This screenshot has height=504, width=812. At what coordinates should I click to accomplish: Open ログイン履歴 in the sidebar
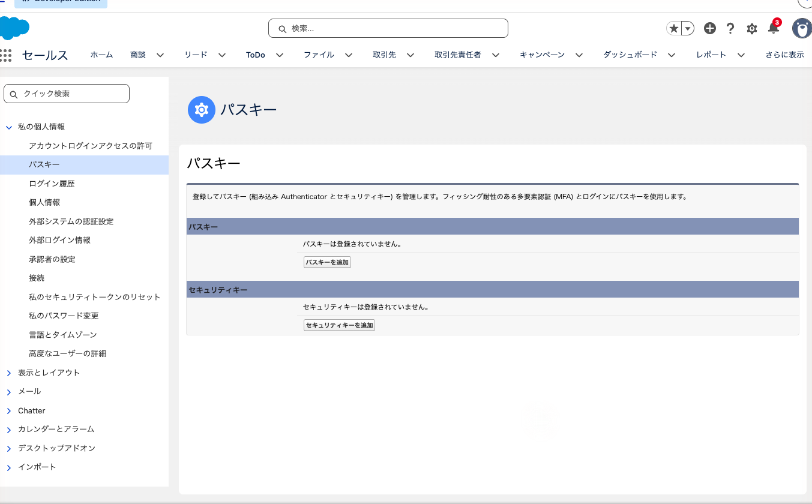coord(52,184)
